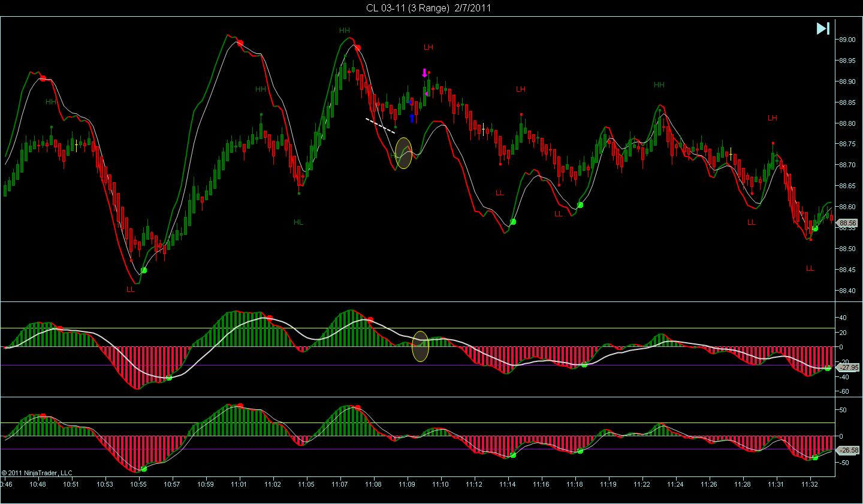Click the 10:55 time axis label
Image resolution: width=863 pixels, height=504 pixels.
click(x=139, y=483)
